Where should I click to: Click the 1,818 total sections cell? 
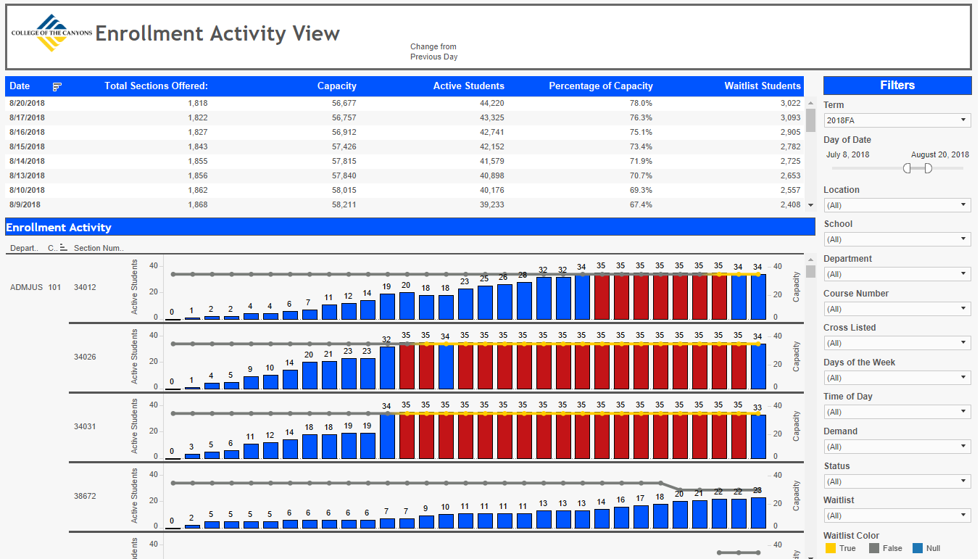coord(197,104)
